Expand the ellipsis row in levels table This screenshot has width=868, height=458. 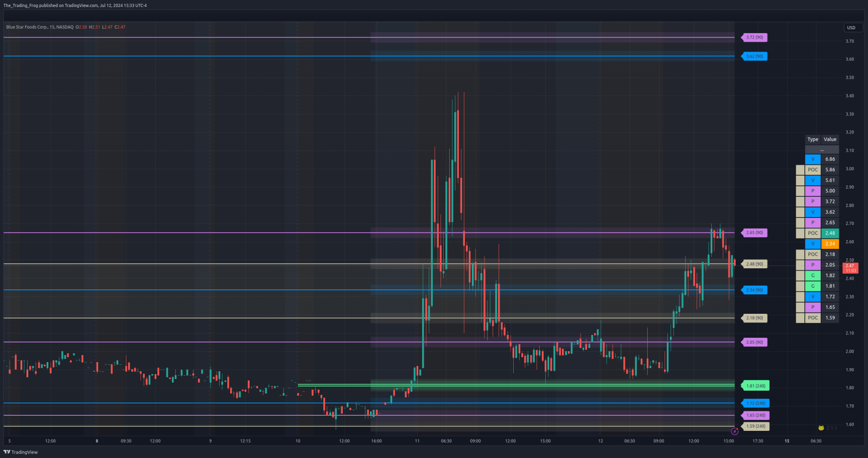[822, 149]
